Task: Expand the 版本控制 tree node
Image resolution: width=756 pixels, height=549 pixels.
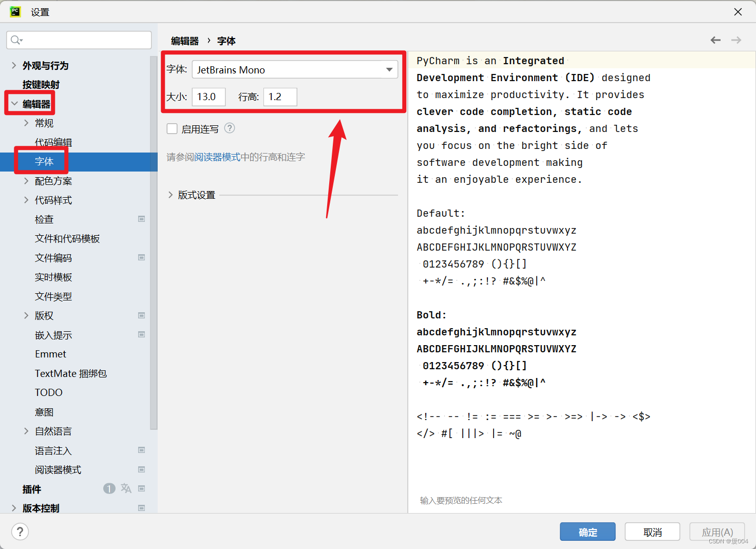Action: tap(14, 508)
